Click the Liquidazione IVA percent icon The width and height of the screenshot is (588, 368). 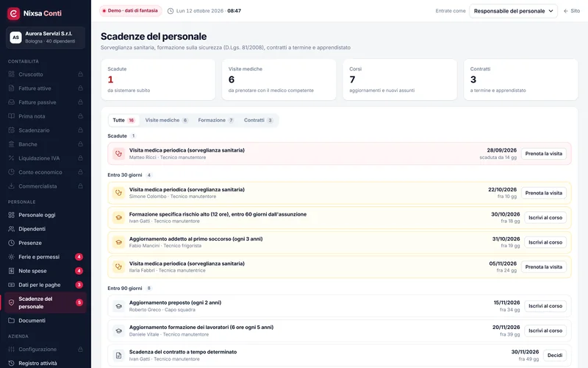click(11, 158)
